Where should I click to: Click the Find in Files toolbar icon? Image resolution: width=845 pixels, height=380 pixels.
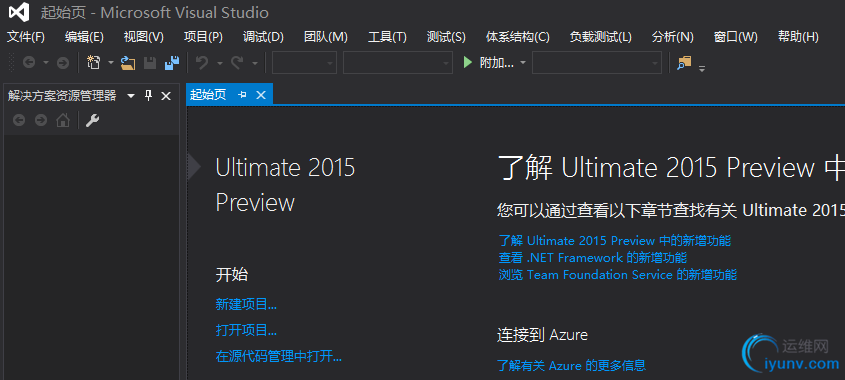click(x=684, y=63)
